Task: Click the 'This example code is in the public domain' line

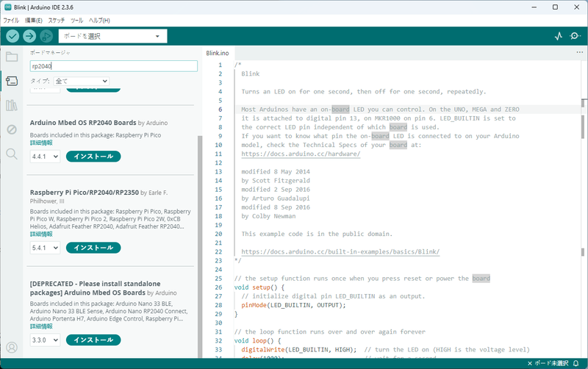Action: (x=317, y=234)
